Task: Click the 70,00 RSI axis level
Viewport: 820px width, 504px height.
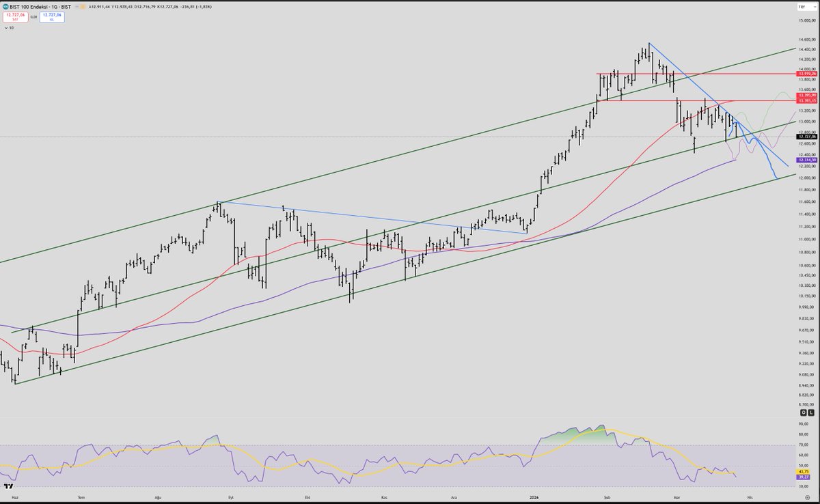Action: [804, 445]
